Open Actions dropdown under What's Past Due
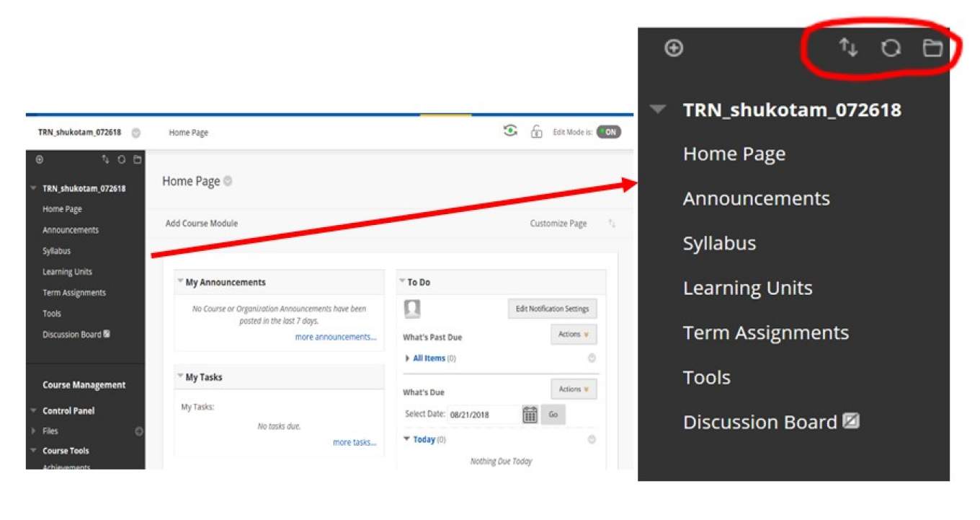 click(574, 335)
